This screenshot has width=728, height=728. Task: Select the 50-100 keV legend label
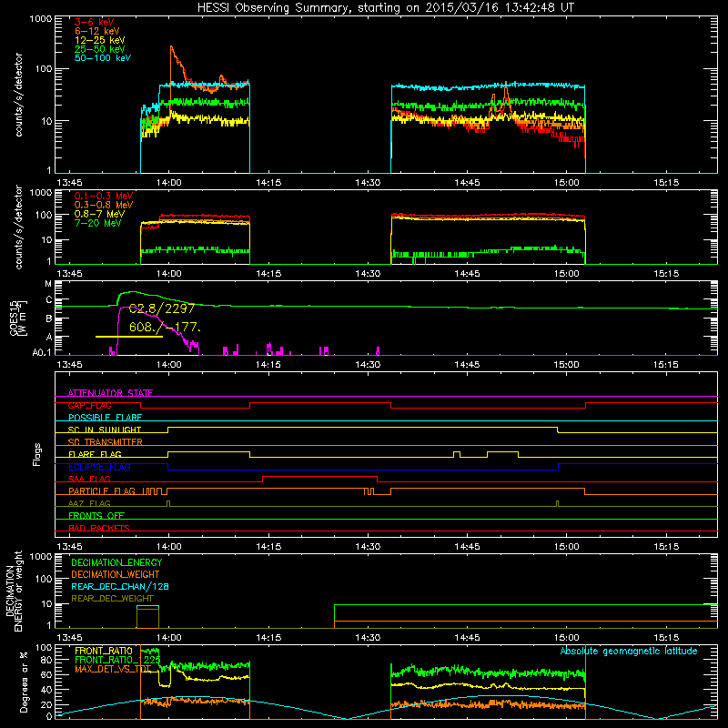click(103, 58)
